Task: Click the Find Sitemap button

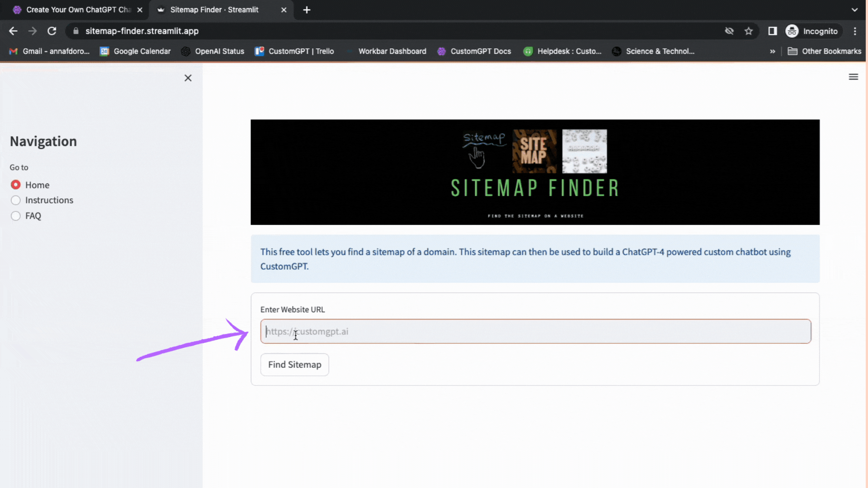Action: (x=294, y=365)
